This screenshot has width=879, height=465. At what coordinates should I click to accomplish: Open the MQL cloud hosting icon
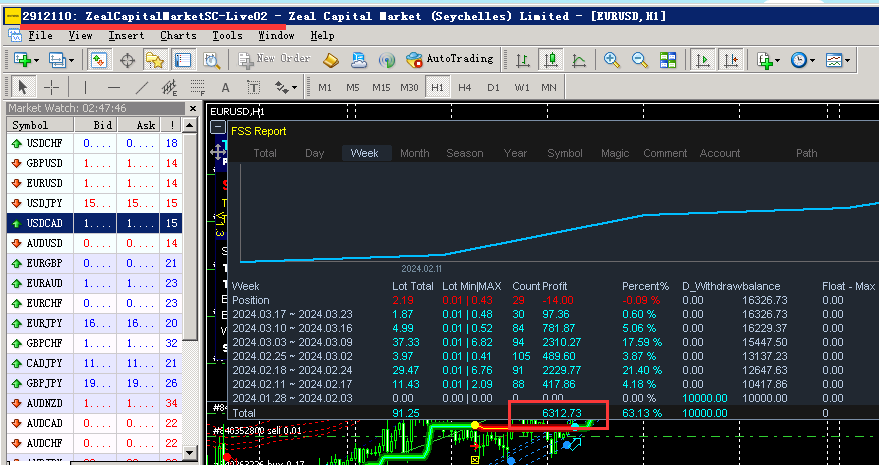point(359,59)
